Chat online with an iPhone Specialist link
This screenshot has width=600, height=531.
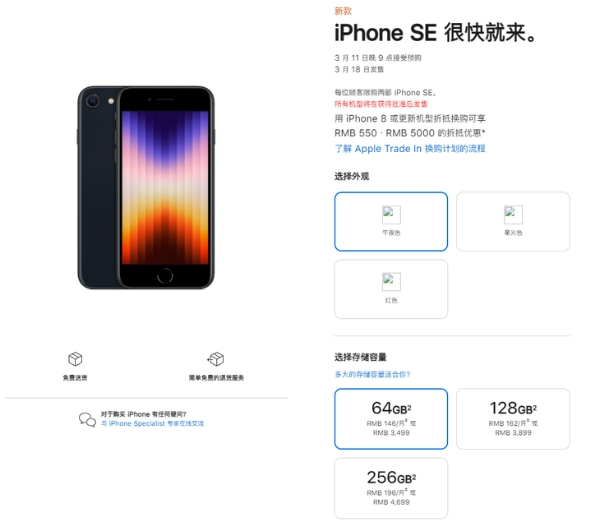152,423
